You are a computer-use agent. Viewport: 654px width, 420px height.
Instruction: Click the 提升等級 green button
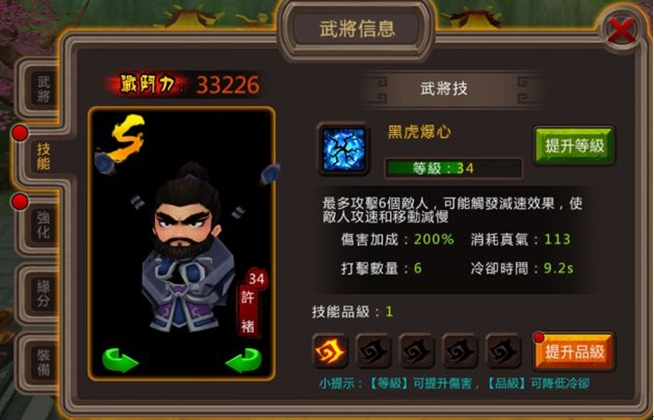(x=574, y=146)
